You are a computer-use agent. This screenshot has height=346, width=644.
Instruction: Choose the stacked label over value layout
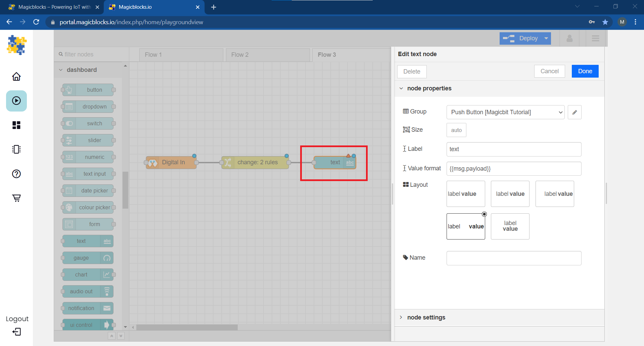tap(510, 226)
